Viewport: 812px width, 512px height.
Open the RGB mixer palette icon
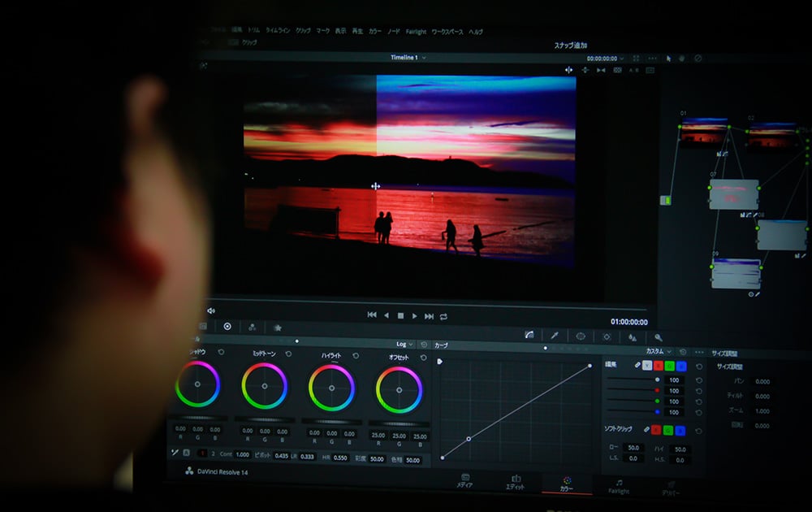point(253,327)
